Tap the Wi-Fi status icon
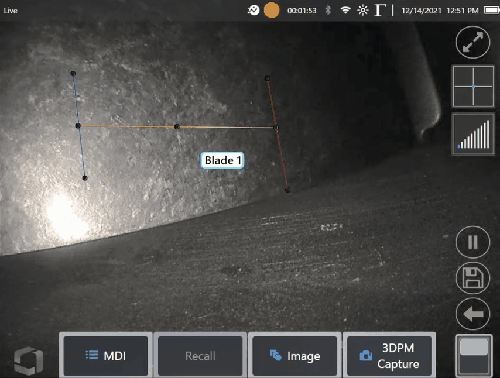Viewport: 500px width, 378px height. click(346, 10)
